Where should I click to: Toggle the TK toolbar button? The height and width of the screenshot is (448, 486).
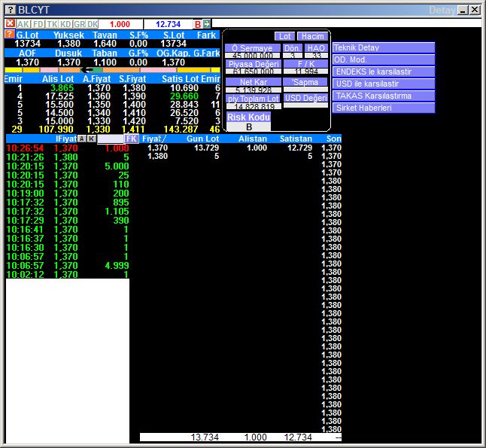pos(53,24)
